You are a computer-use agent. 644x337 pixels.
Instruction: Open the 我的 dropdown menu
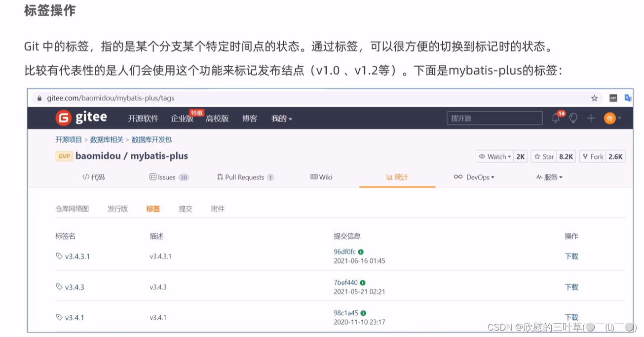coord(282,119)
